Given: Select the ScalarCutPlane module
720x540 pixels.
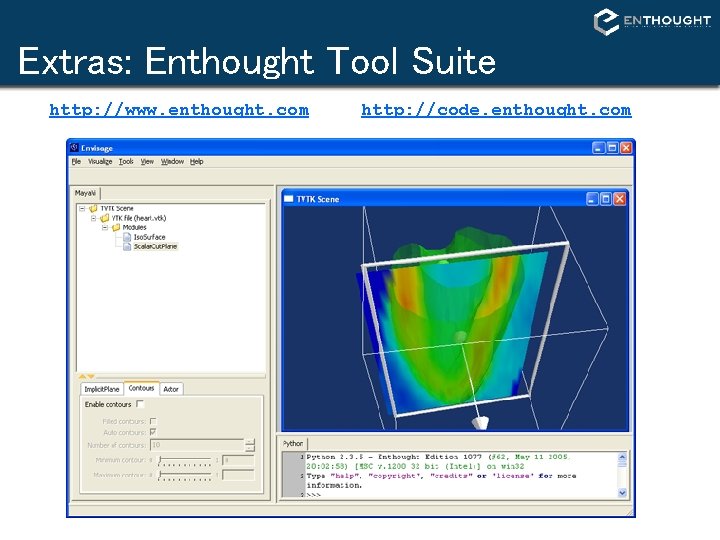Looking at the screenshot, I should coord(155,247).
